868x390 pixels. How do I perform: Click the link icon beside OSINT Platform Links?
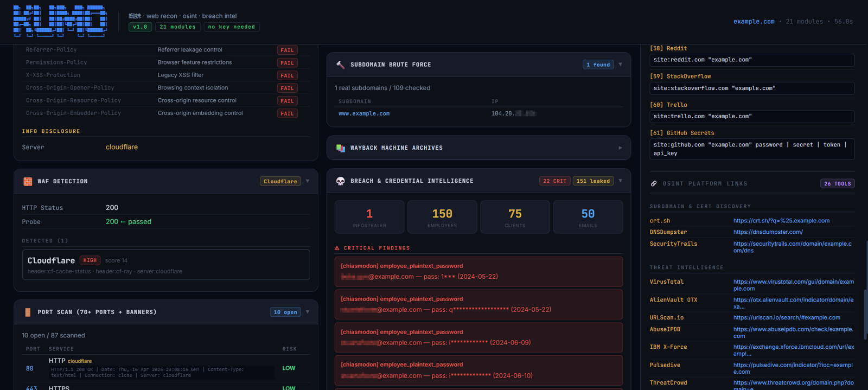(x=654, y=184)
